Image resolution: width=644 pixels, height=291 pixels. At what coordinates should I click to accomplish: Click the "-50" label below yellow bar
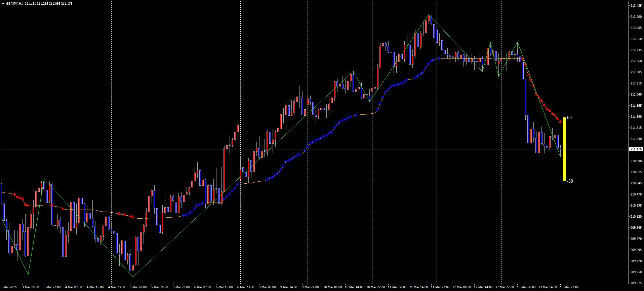click(570, 181)
